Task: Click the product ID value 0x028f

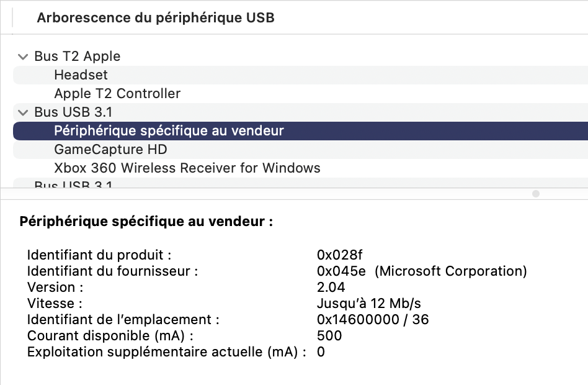Action: click(x=339, y=255)
